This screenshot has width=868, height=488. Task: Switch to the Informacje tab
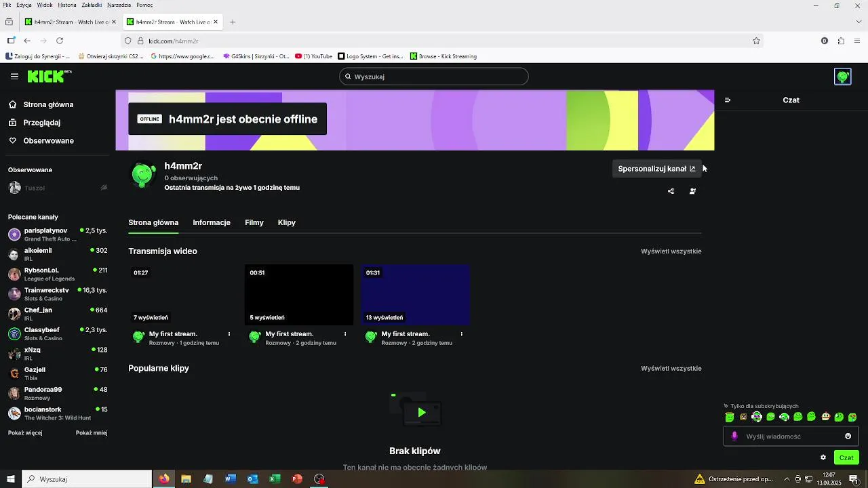point(212,222)
